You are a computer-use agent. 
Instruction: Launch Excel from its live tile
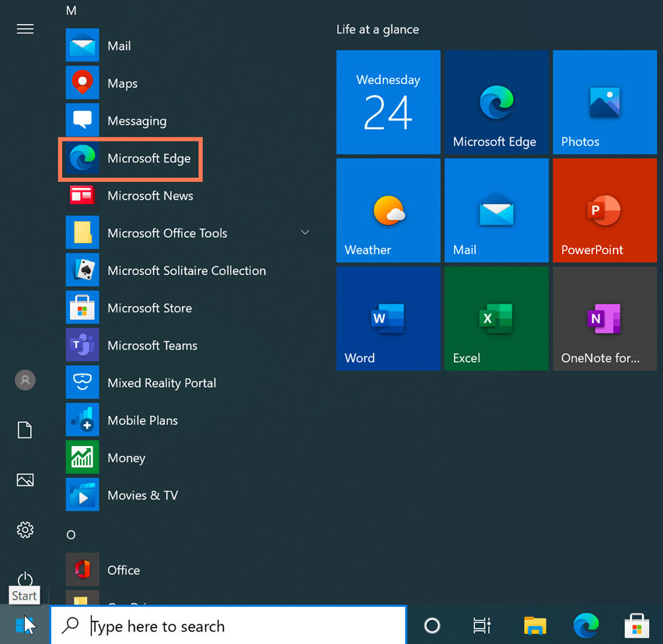(x=496, y=318)
